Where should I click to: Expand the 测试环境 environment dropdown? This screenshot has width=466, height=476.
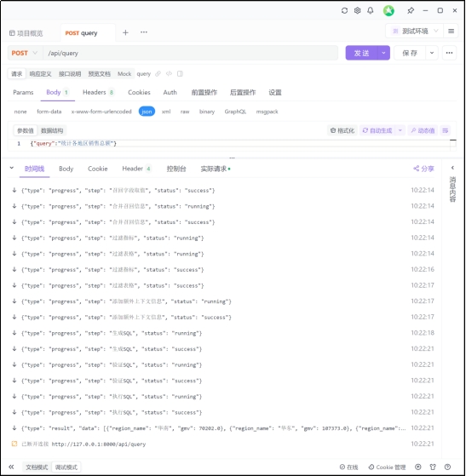[415, 31]
